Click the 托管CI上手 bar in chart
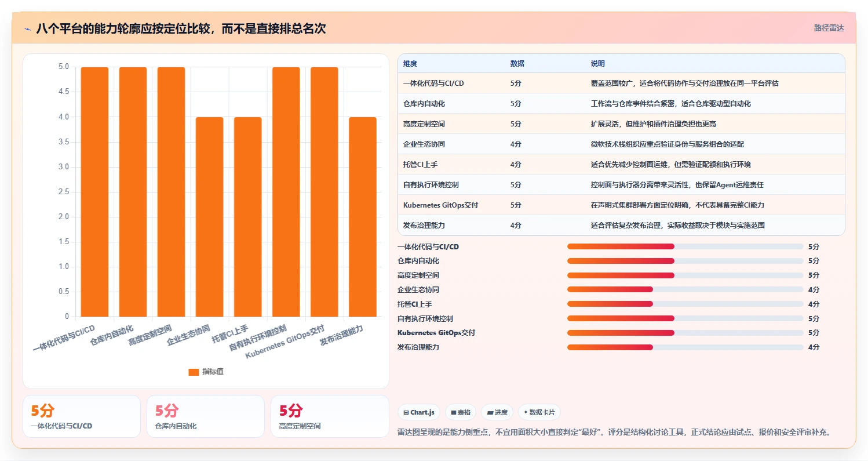 [x=247, y=217]
